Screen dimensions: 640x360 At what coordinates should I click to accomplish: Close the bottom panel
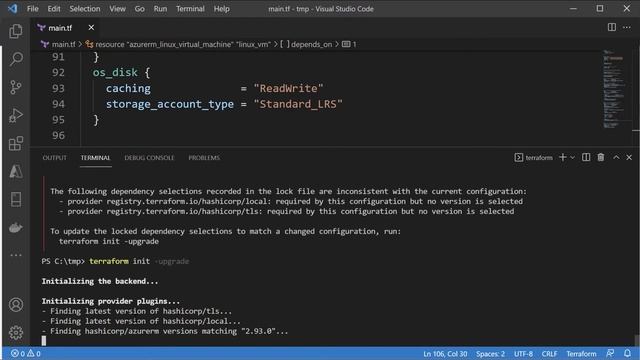(x=629, y=158)
